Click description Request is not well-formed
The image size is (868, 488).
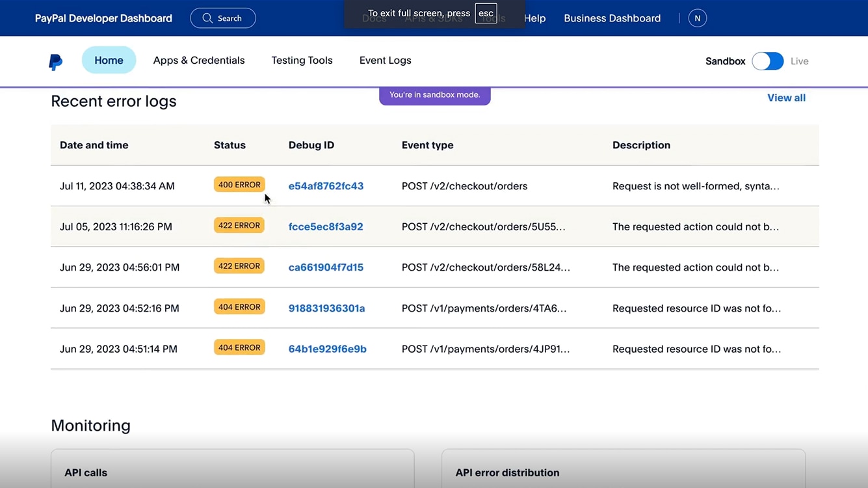[x=696, y=186]
